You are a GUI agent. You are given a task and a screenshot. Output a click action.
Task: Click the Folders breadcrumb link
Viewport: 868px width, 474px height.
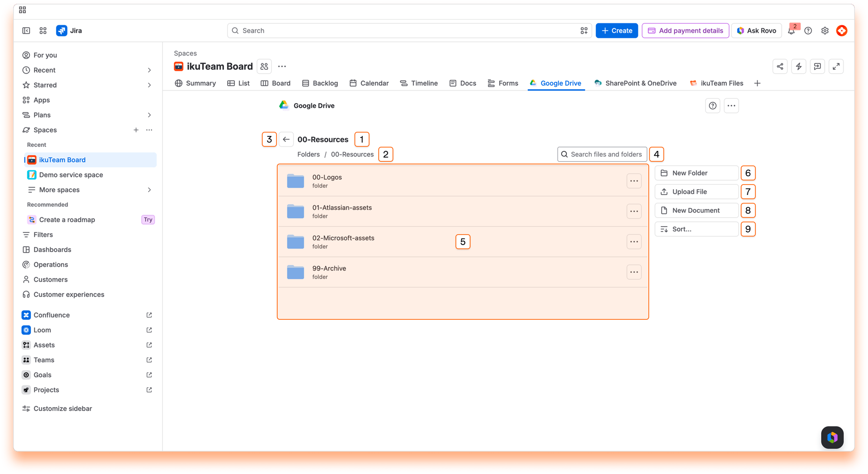[x=309, y=154]
